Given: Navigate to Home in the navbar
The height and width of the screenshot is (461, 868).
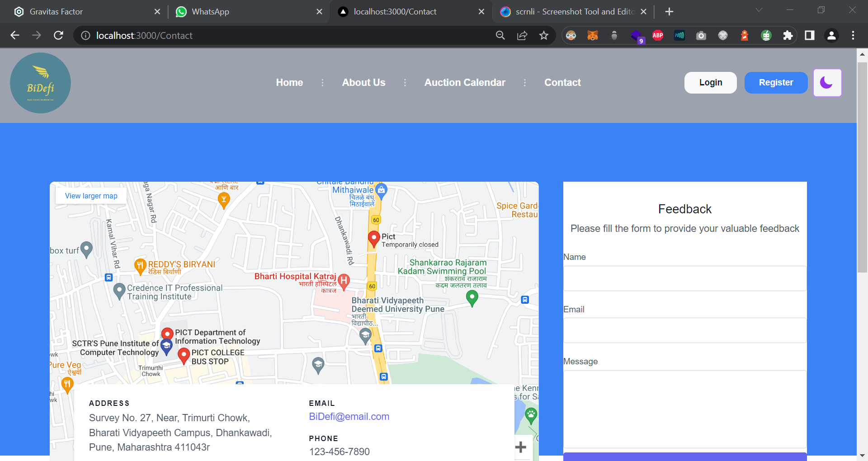Looking at the screenshot, I should tap(289, 83).
